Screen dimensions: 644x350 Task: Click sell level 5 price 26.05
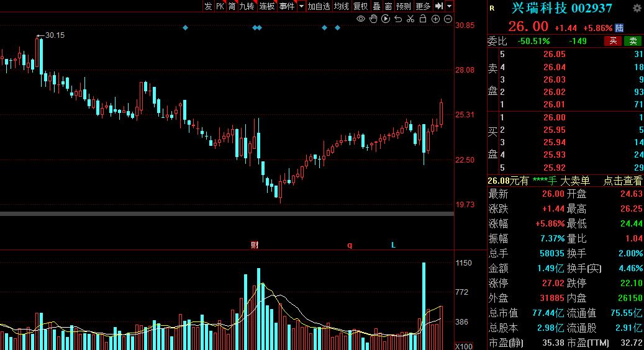555,54
